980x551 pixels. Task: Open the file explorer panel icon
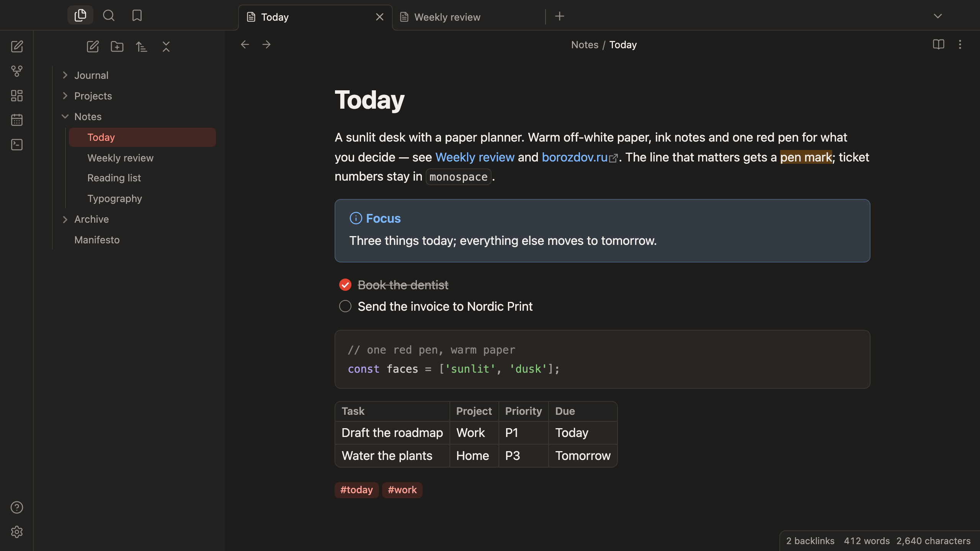pos(80,15)
